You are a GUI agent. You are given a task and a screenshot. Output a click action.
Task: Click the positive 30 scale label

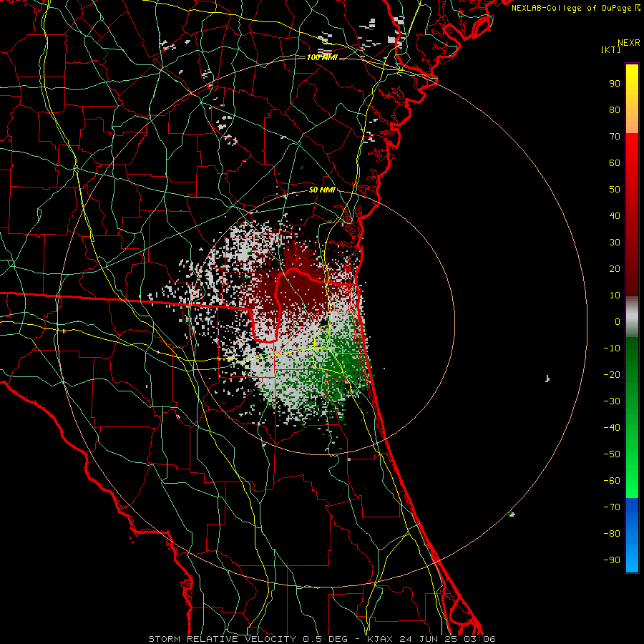click(615, 243)
